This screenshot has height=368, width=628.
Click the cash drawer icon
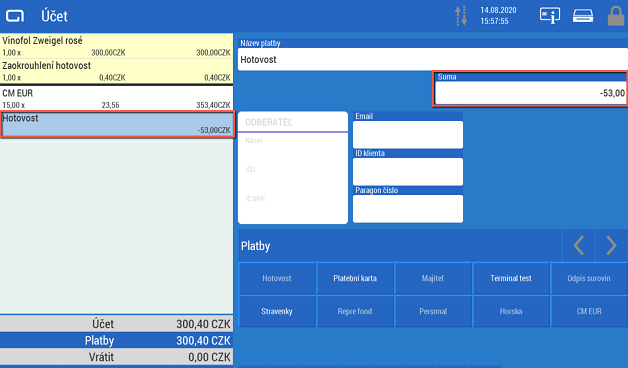(583, 16)
